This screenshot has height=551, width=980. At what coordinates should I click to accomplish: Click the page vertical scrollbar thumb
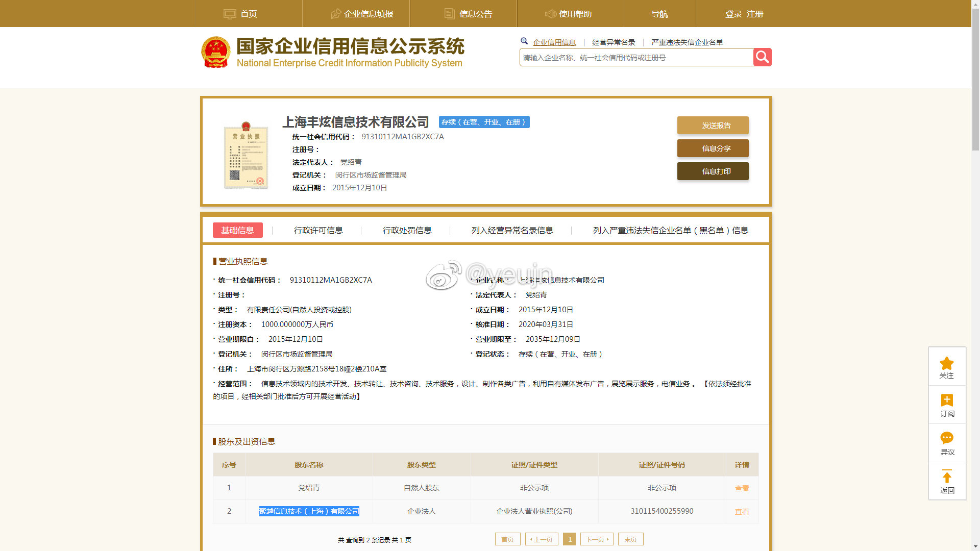975,80
